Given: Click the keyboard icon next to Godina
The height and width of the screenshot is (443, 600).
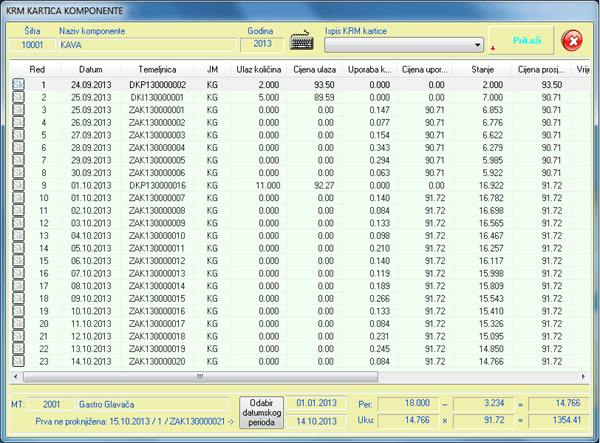Looking at the screenshot, I should click(x=302, y=43).
